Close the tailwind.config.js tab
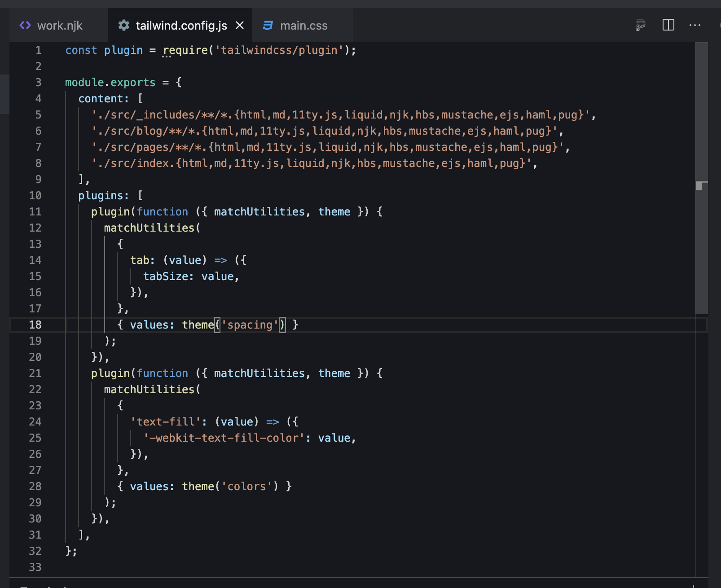 pyautogui.click(x=239, y=26)
